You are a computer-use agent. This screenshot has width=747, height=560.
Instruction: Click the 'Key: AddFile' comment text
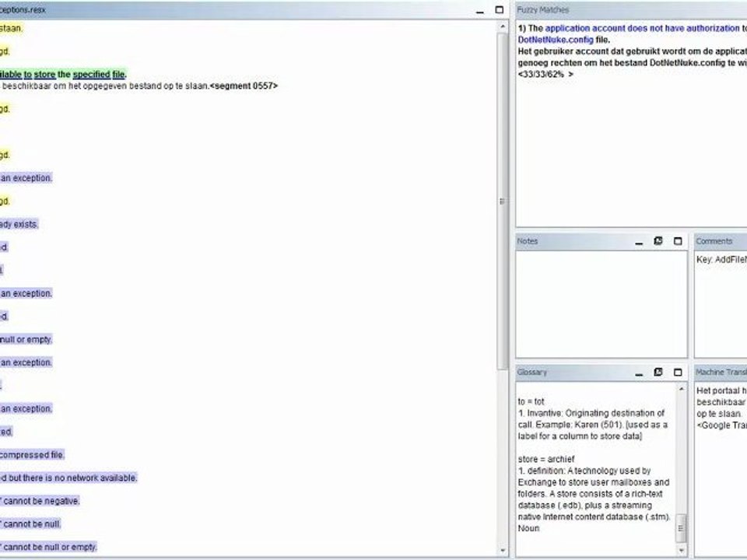(721, 260)
